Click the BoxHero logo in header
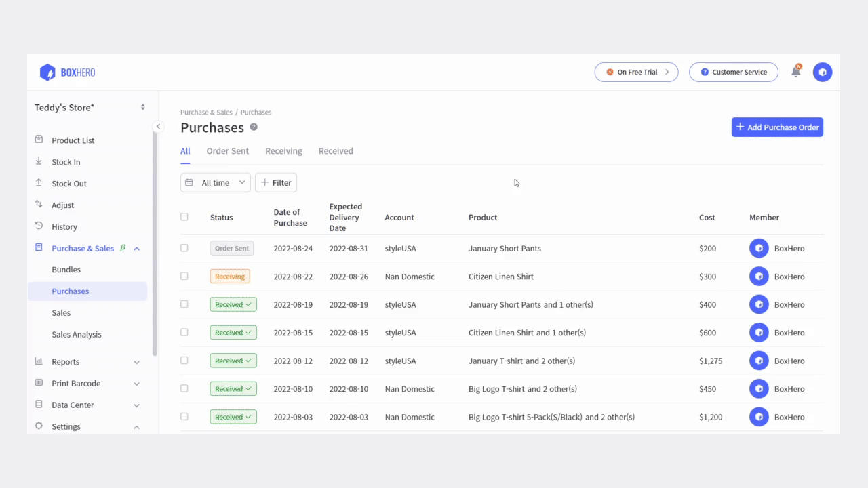 (x=66, y=72)
